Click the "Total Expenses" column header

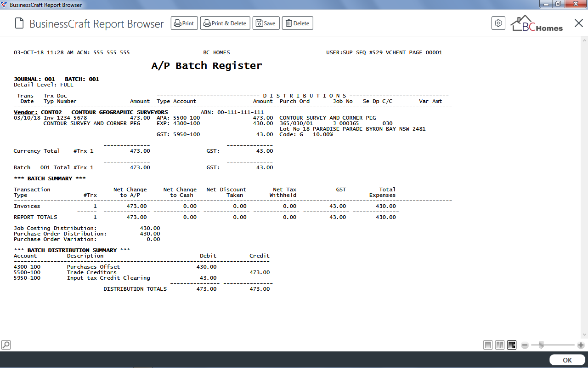coord(383,192)
